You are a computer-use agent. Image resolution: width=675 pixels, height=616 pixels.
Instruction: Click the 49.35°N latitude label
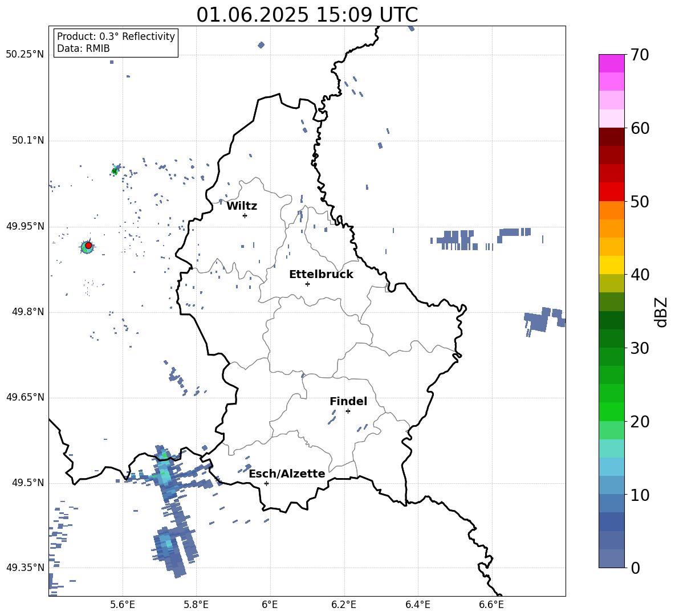click(25, 568)
